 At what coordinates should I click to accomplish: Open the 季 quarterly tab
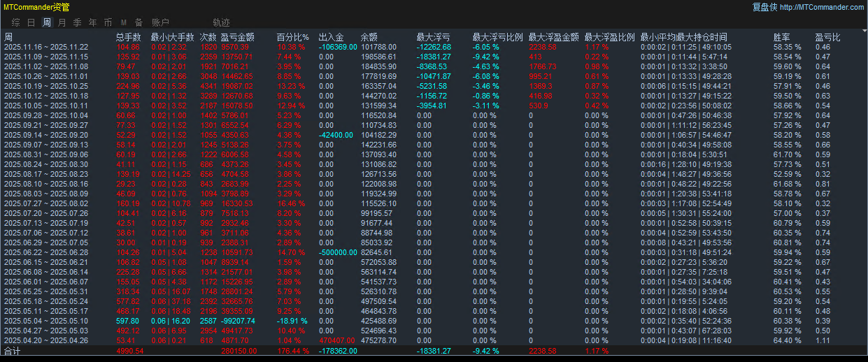[78, 22]
